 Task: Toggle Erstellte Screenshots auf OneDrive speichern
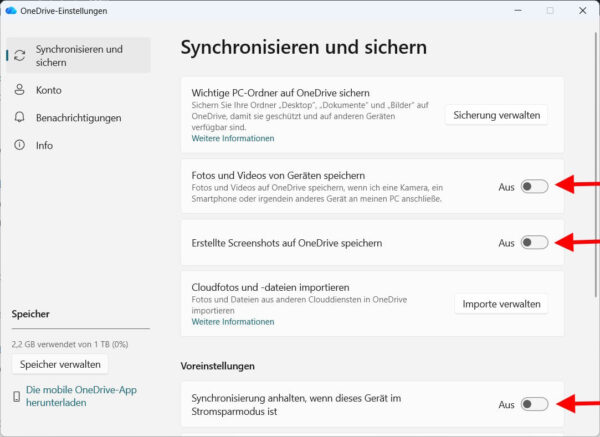(x=535, y=243)
